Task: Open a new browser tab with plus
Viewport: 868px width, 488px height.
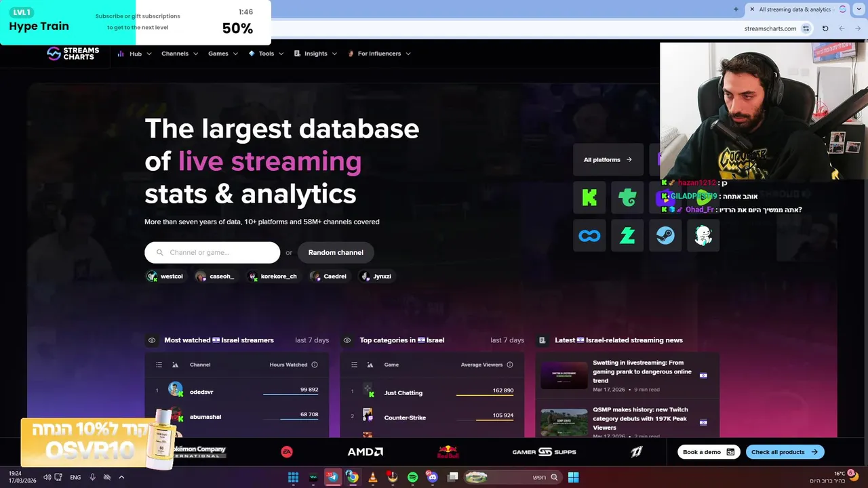Action: 736,9
